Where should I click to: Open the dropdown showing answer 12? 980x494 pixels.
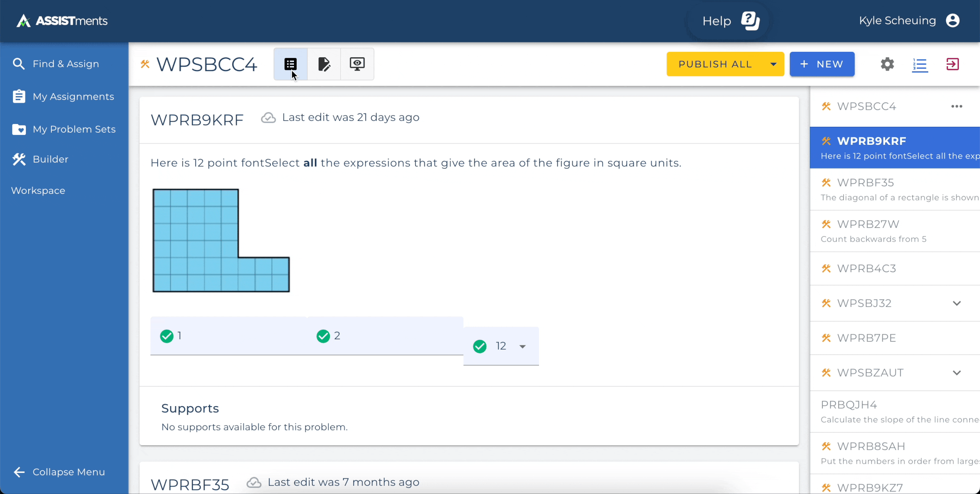[522, 346]
